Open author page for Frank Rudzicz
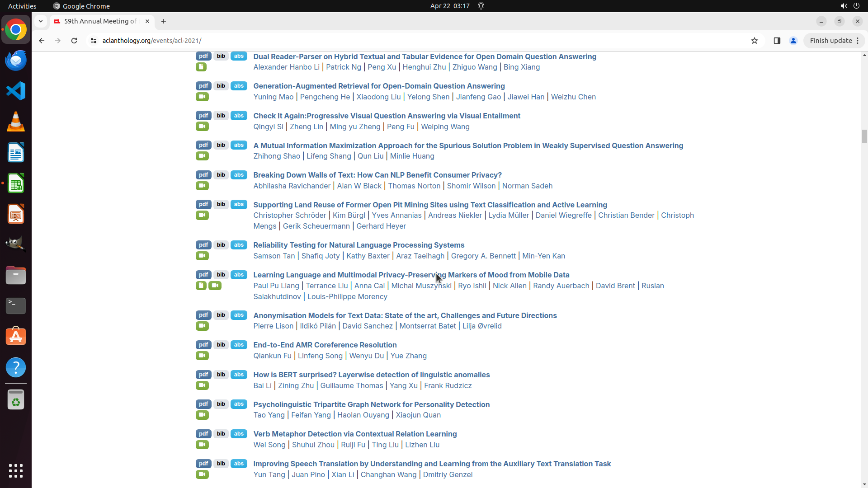This screenshot has width=868, height=488. [448, 385]
